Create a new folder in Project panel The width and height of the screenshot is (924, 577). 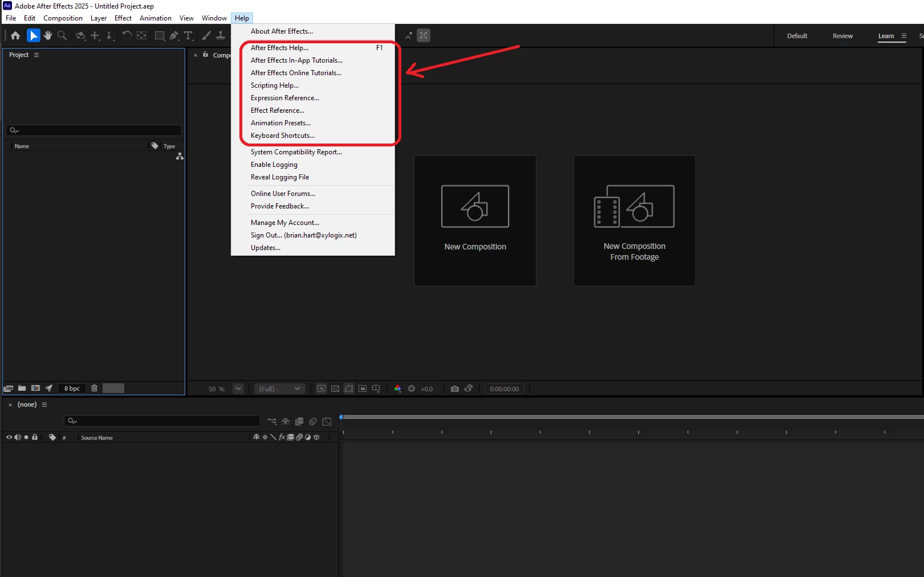point(22,388)
